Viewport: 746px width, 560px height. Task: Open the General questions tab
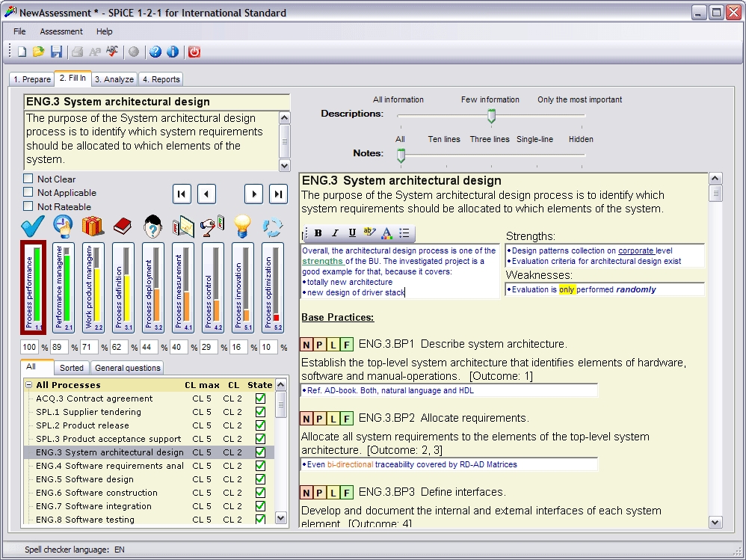[127, 368]
